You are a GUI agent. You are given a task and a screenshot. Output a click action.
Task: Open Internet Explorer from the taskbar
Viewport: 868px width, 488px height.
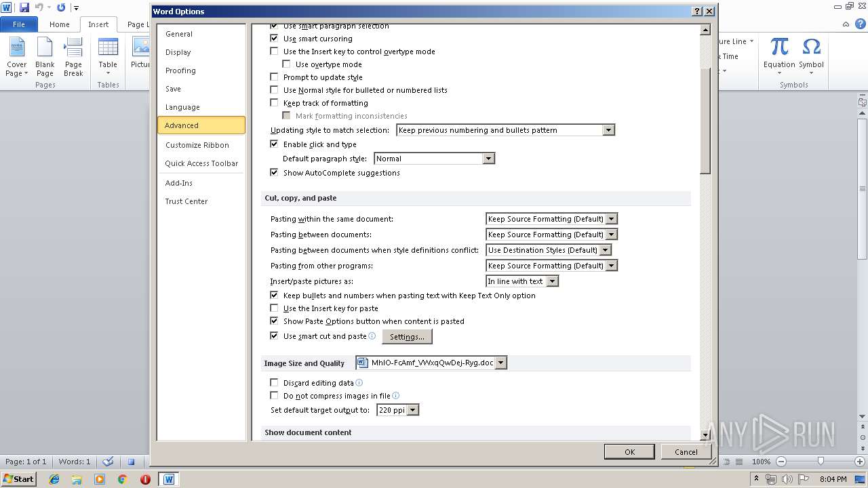(54, 479)
